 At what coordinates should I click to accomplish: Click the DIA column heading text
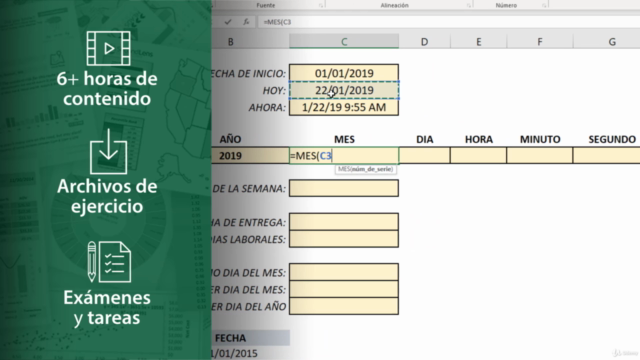(424, 140)
